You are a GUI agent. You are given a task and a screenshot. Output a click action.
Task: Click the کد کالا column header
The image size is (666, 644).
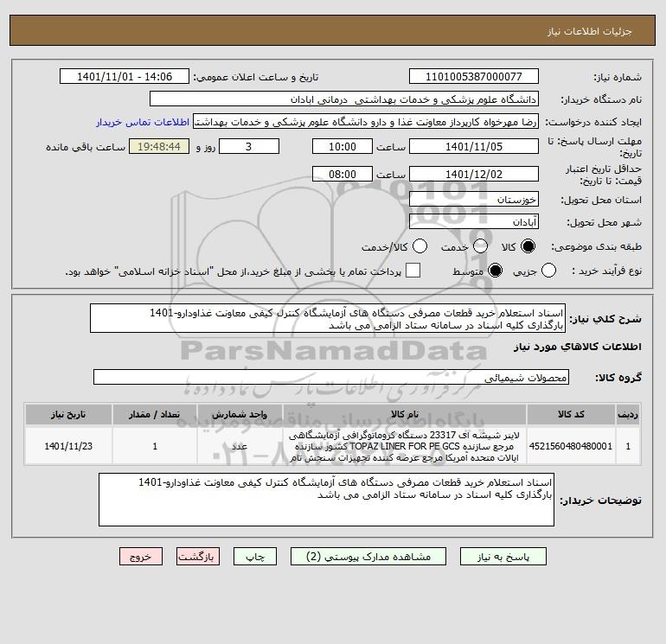571,414
